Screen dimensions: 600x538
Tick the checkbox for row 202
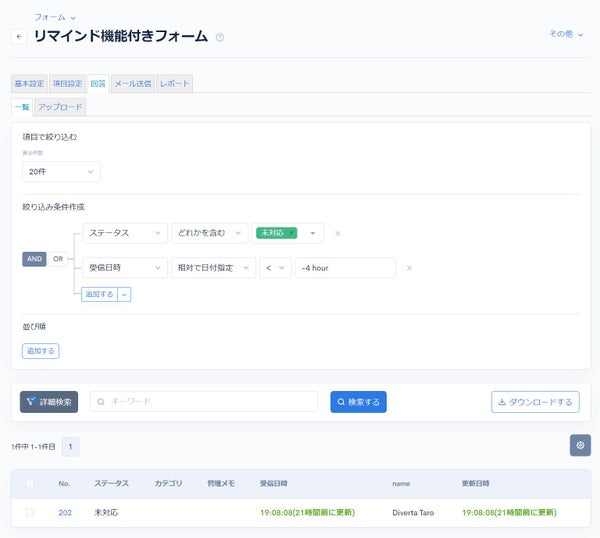(30, 512)
